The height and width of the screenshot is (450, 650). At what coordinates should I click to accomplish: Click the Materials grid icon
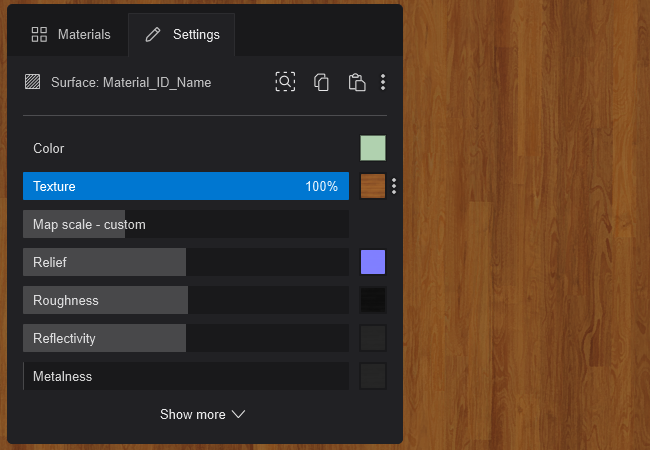click(x=40, y=34)
